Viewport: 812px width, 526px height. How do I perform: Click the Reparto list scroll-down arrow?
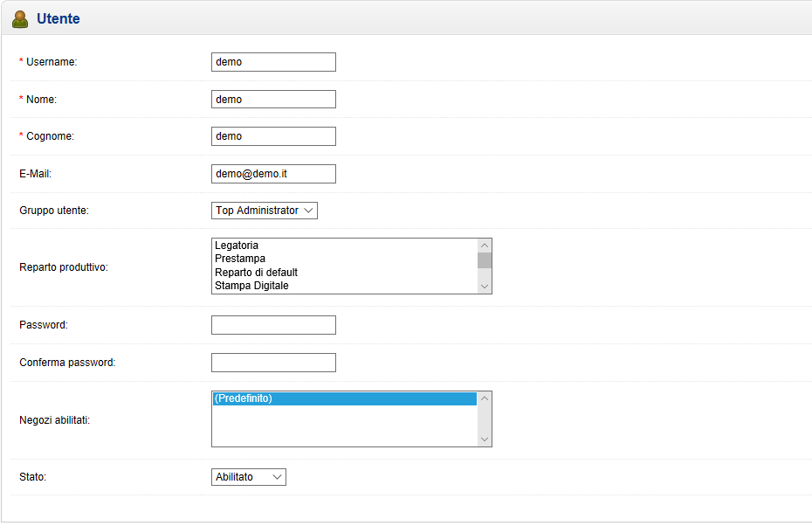(485, 287)
